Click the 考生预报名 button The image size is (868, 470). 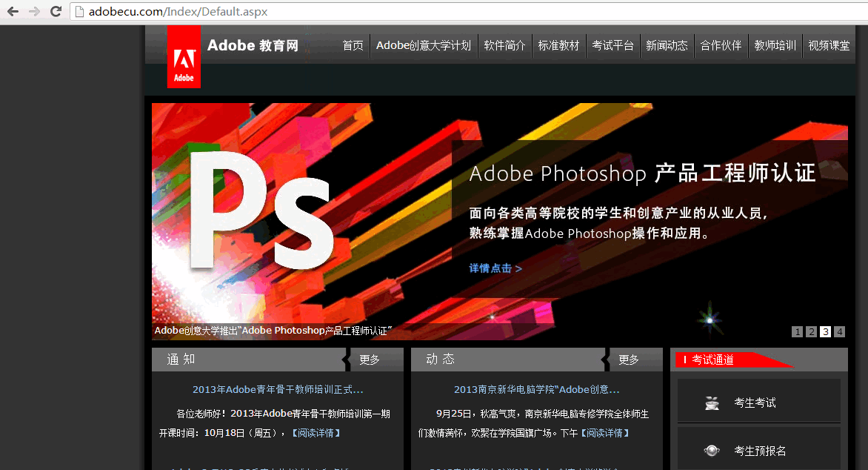[759, 449]
